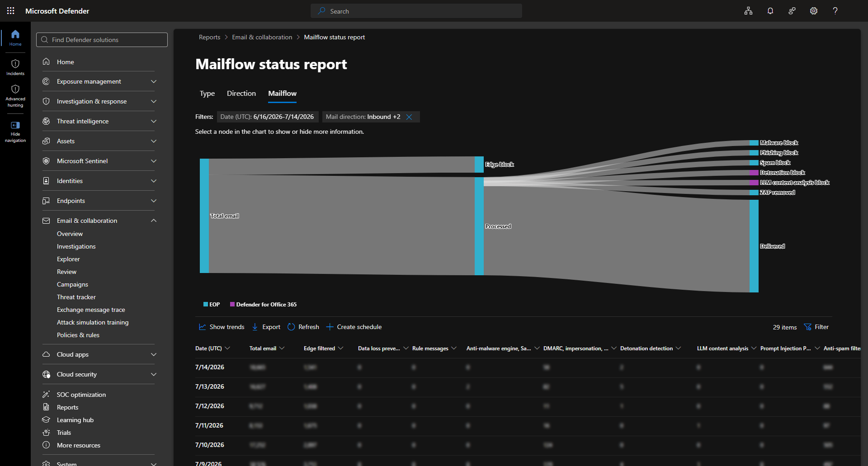Click the Reports document icon in sidebar
Image resolution: width=868 pixels, height=466 pixels.
tap(46, 407)
